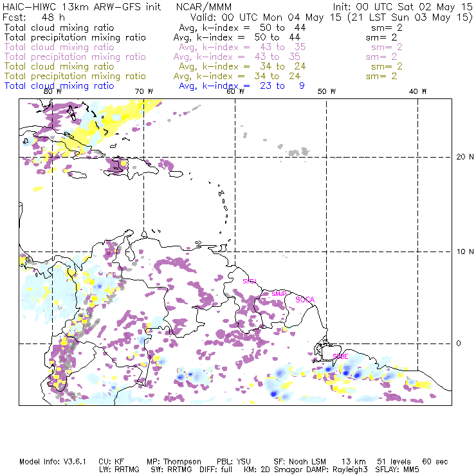Image resolution: width=476 pixels, height=476 pixels.
Task: Click the black 'Total cloud mixing ratio' legend line
Action: click(x=59, y=28)
